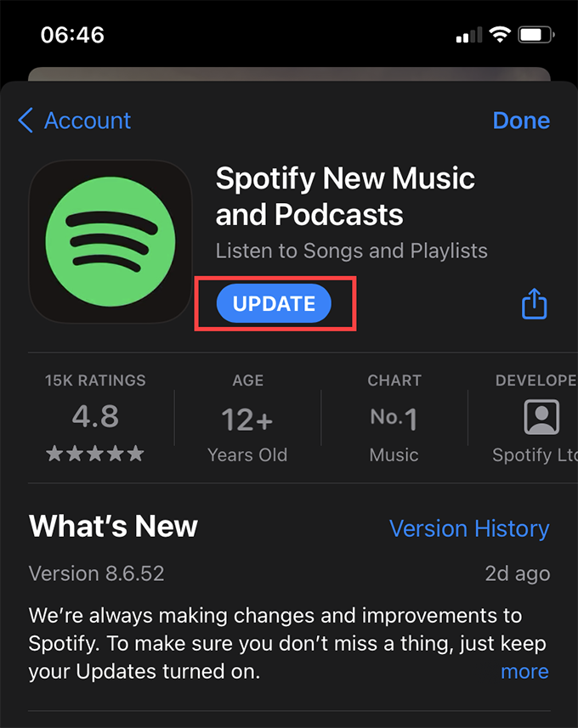Open the share sheet icon
The height and width of the screenshot is (728, 578).
[534, 303]
